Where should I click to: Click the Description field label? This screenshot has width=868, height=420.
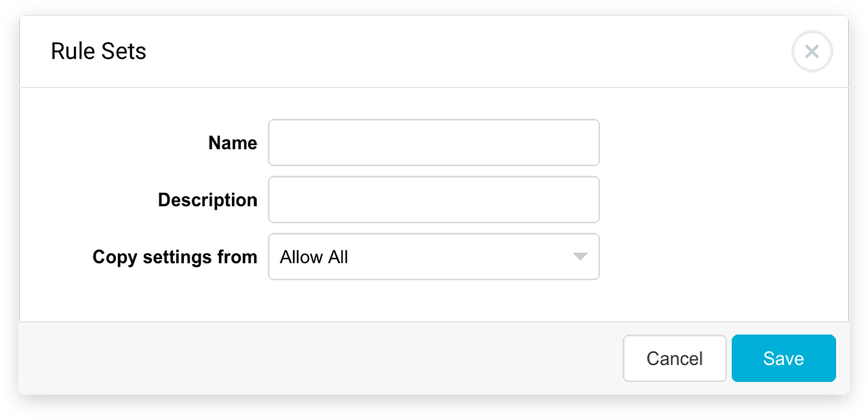(208, 200)
